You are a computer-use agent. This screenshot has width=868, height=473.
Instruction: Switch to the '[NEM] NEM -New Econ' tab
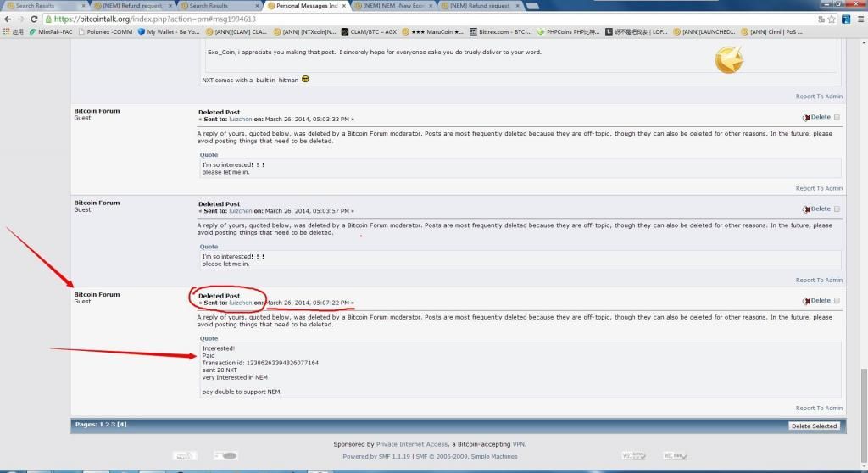point(392,5)
